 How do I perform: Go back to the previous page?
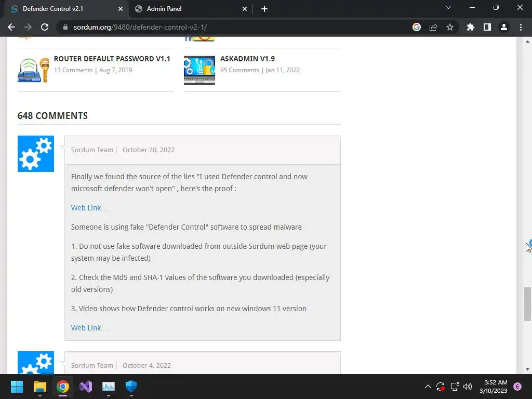(11, 27)
